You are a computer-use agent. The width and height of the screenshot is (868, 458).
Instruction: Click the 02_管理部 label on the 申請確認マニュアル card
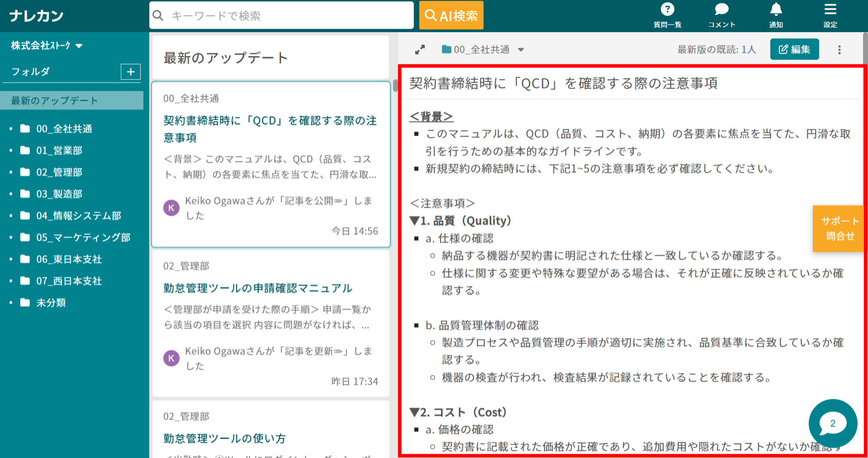tap(186, 266)
